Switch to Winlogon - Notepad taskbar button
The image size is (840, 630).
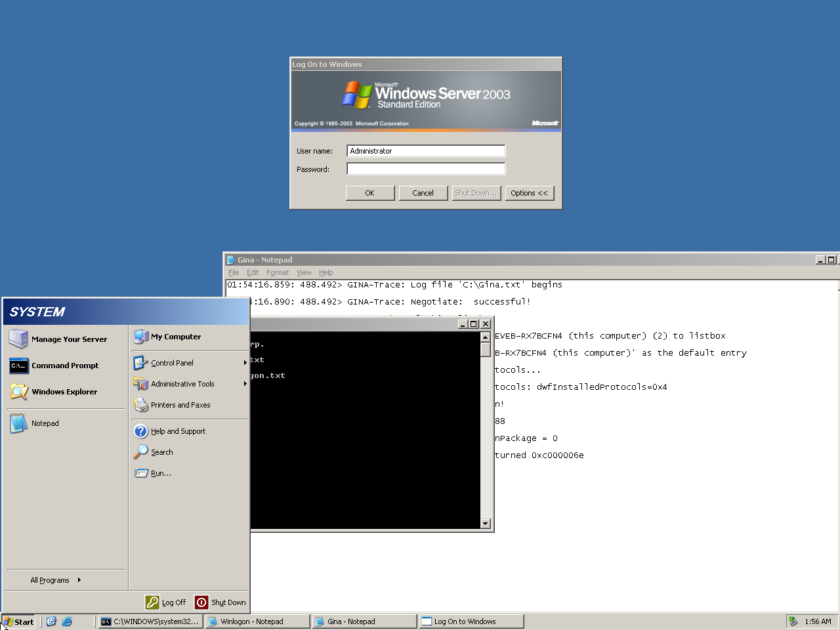pos(257,621)
